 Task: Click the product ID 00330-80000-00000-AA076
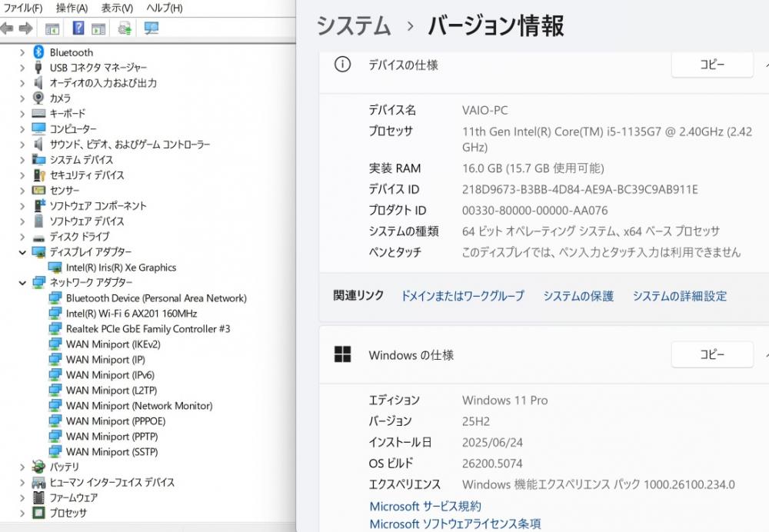pyautogui.click(x=534, y=211)
